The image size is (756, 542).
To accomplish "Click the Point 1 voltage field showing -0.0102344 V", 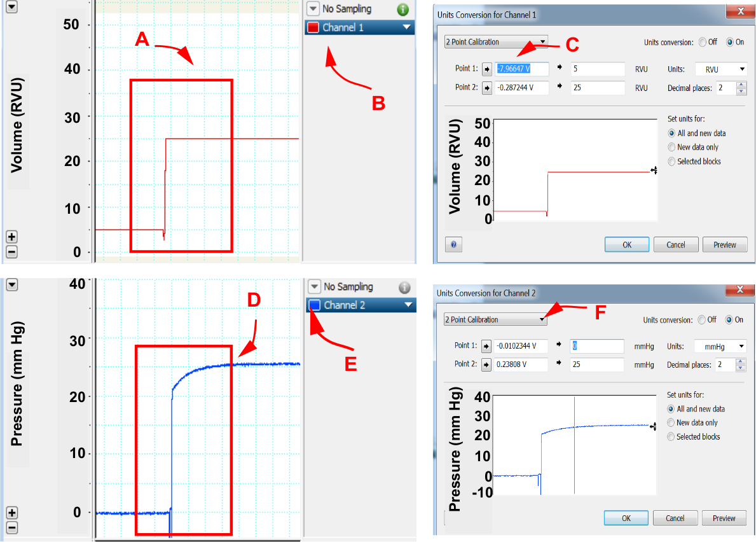I will (x=521, y=345).
